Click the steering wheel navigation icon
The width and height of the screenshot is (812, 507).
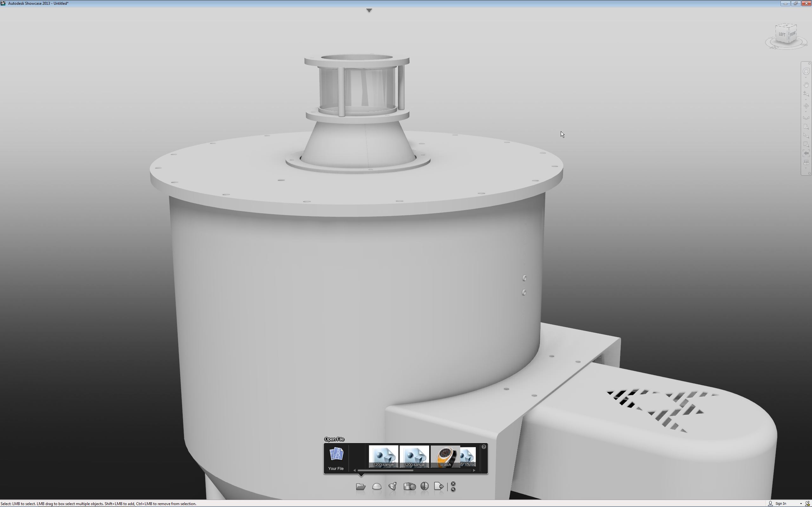[806, 71]
